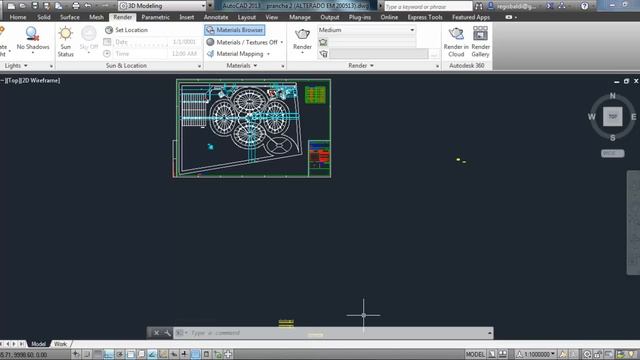Screen dimensions: 640x360
Task: Click the signed-in user account name
Action: [516, 6]
